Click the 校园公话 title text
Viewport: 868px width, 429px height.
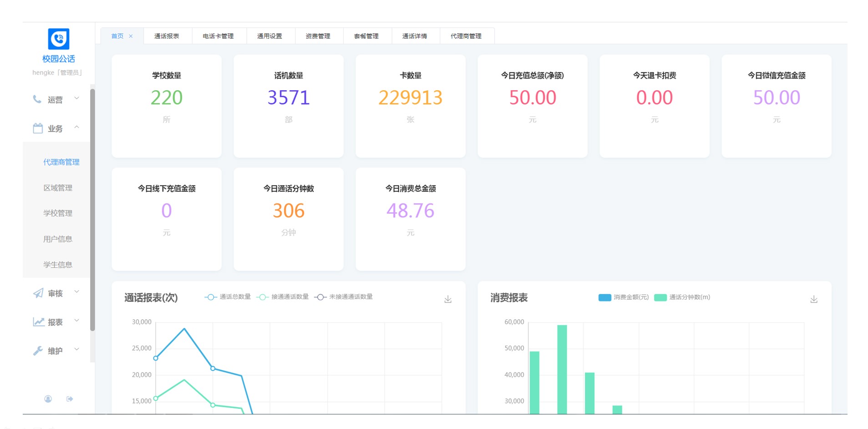pos(59,59)
